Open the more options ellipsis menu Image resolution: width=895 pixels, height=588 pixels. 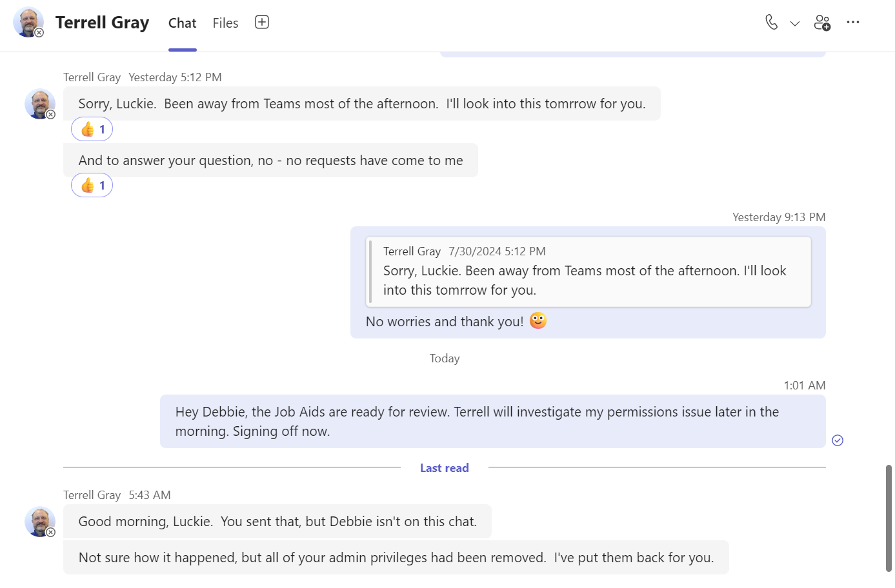point(853,22)
